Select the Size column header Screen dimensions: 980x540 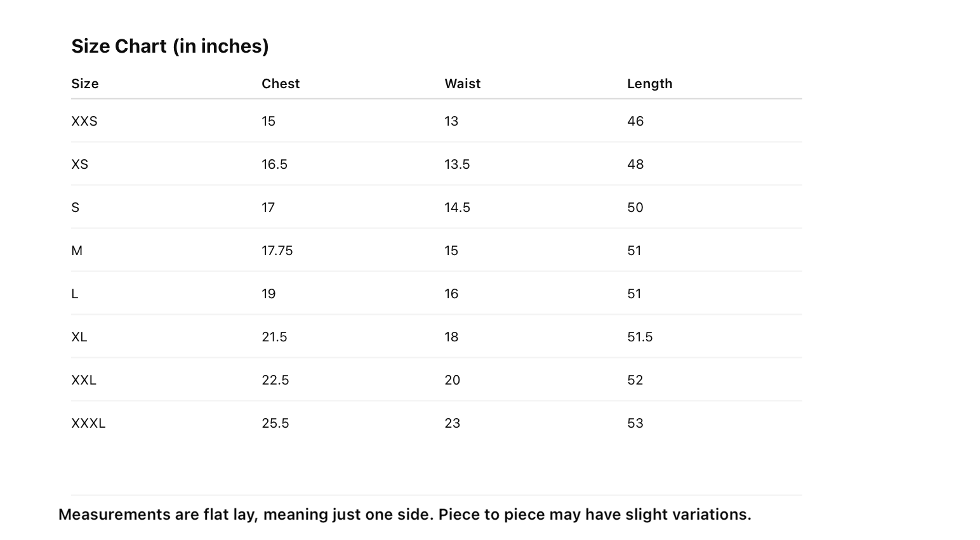pyautogui.click(x=85, y=84)
